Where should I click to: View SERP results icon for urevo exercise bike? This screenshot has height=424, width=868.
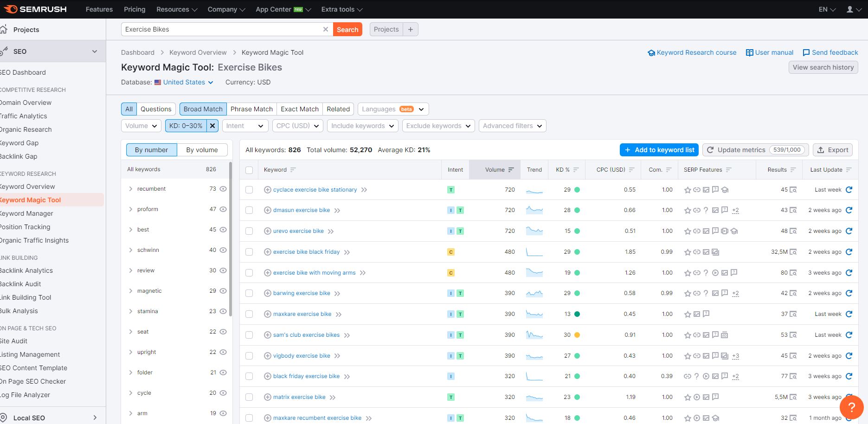793,231
